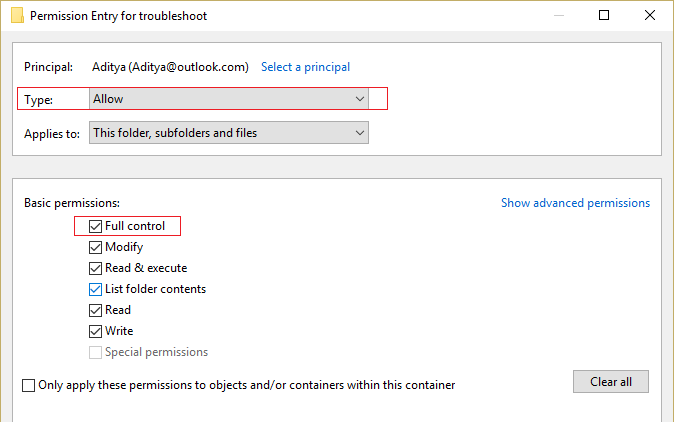Toggle Read & execute permission

tap(95, 268)
